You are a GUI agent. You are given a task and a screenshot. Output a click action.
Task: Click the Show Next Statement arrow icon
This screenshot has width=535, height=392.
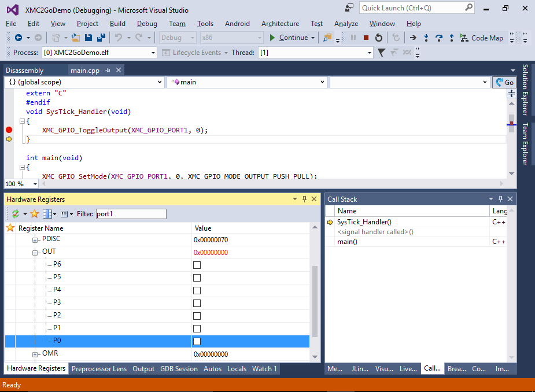click(x=413, y=38)
